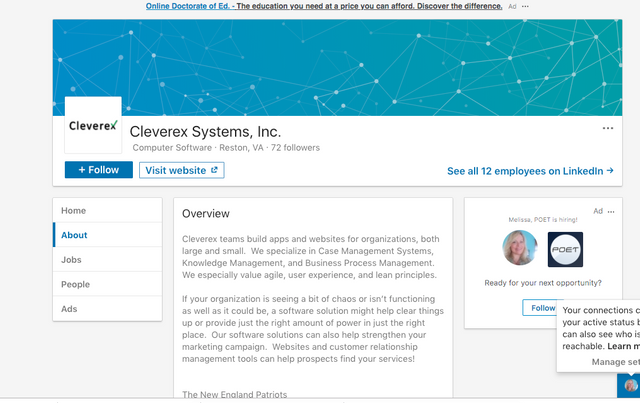Open the POET ad card options ellipsis

[x=611, y=212]
